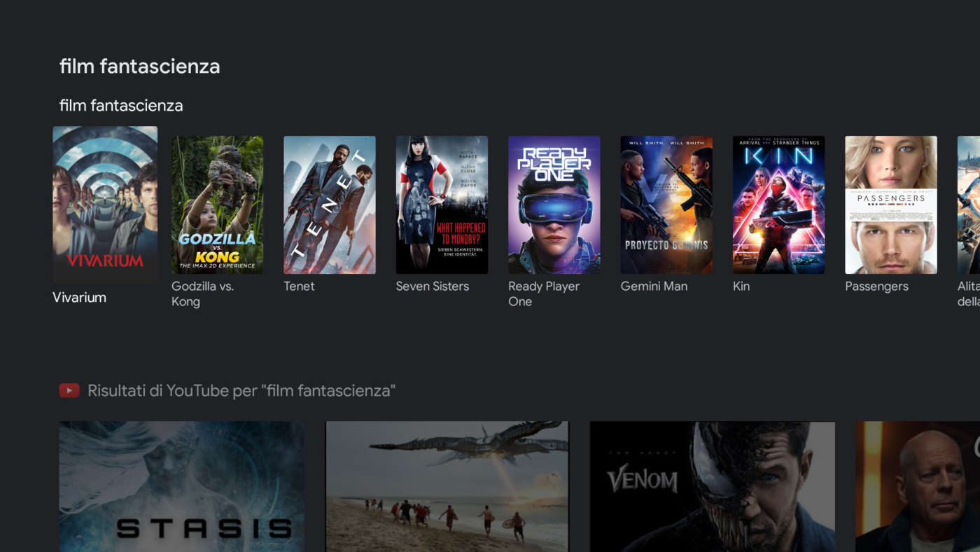Click the YouTube logo icon
The image size is (980, 552).
coord(69,390)
